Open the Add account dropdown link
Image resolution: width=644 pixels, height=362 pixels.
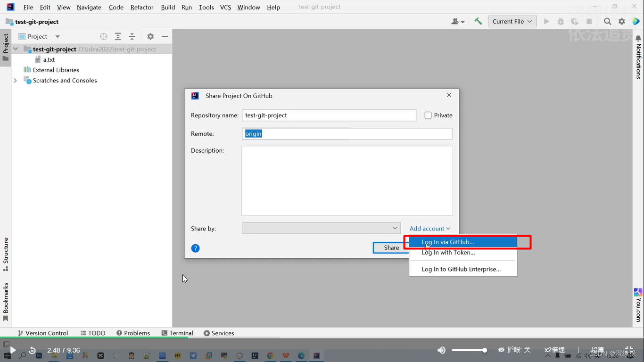tap(429, 229)
